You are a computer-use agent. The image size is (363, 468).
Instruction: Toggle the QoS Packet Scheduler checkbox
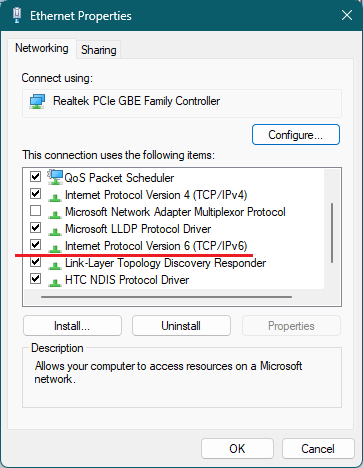35,176
